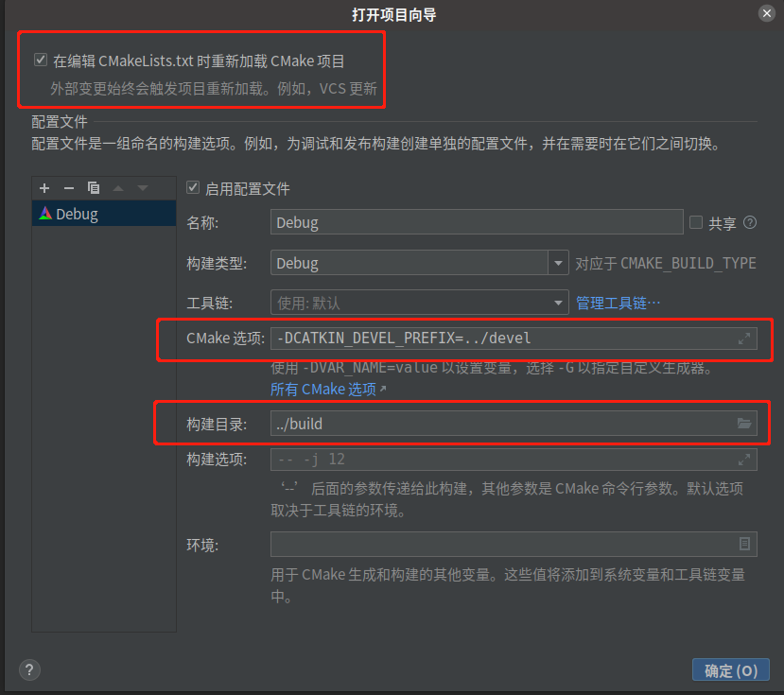Remove selected profile using the minus icon
784x695 pixels.
(x=67, y=188)
